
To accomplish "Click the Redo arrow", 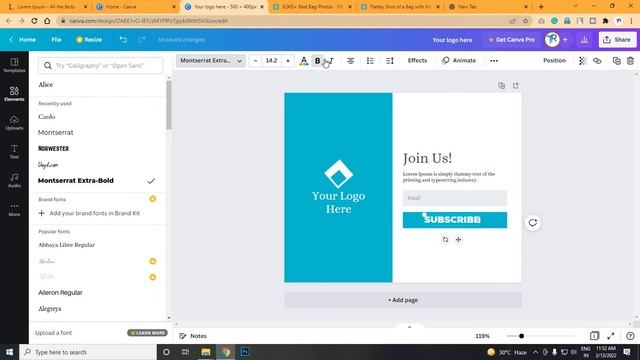I will (x=141, y=40).
